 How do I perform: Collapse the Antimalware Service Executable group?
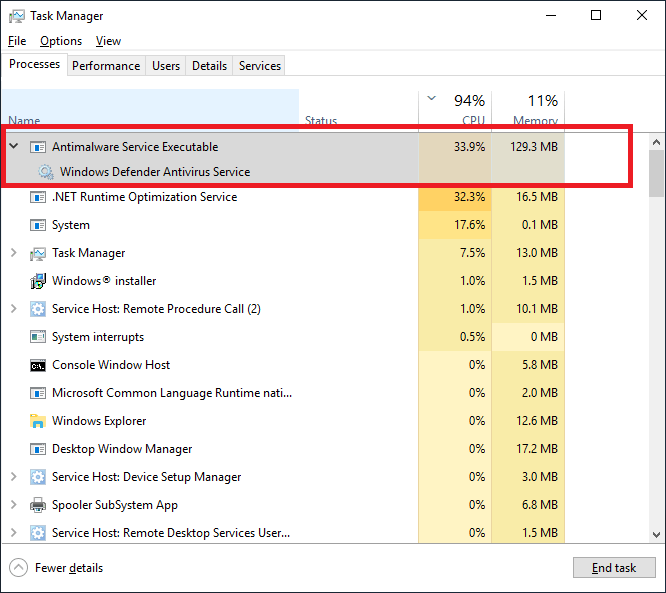[x=13, y=147]
